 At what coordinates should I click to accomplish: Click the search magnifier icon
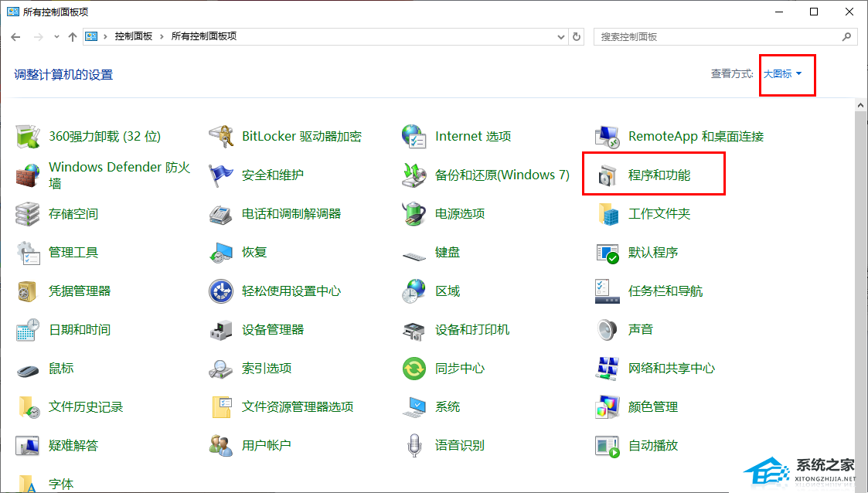click(846, 36)
